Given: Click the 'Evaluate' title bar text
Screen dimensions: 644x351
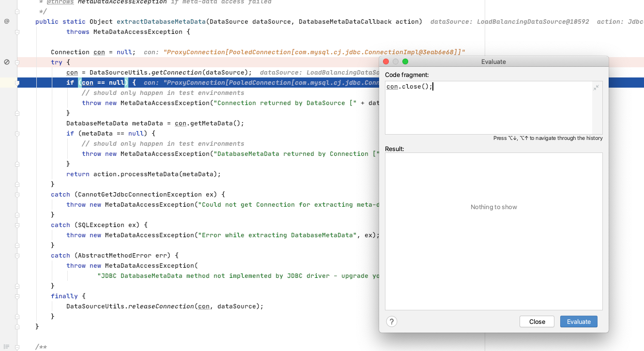Looking at the screenshot, I should click(x=493, y=61).
